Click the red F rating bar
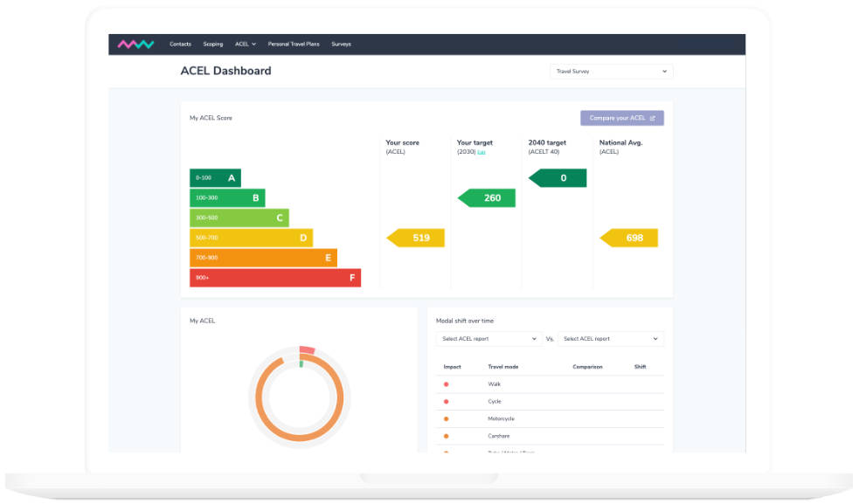The height and width of the screenshot is (504, 859). click(275, 278)
